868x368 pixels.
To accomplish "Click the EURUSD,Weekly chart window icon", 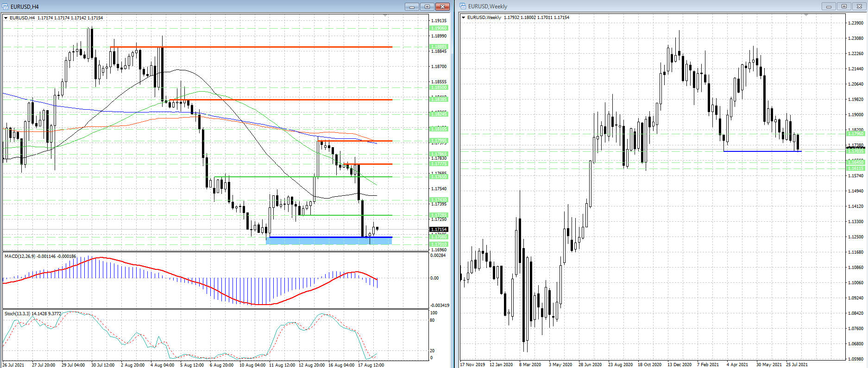I will 463,6.
